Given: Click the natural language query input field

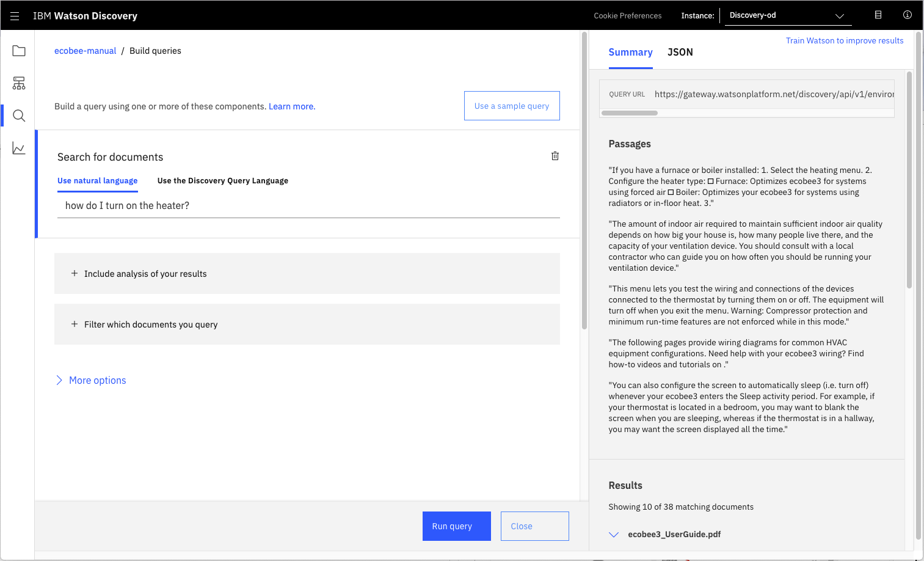Looking at the screenshot, I should point(308,206).
